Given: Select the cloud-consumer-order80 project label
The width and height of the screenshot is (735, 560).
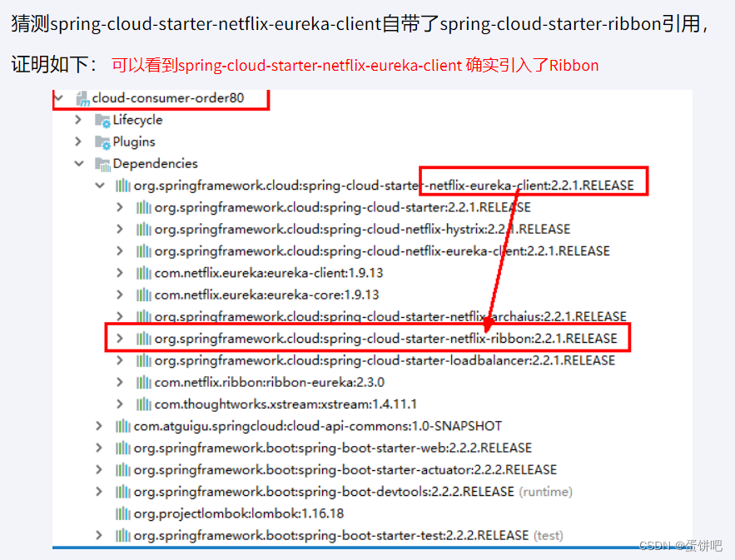Looking at the screenshot, I should pos(168,98).
